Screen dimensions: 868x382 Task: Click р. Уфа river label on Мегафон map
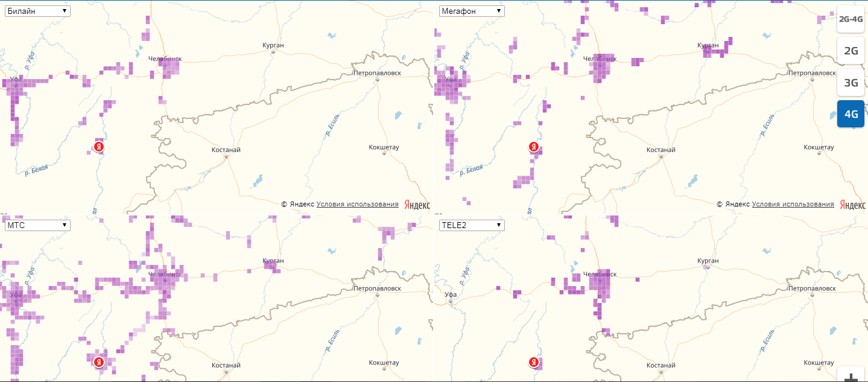[x=465, y=59]
